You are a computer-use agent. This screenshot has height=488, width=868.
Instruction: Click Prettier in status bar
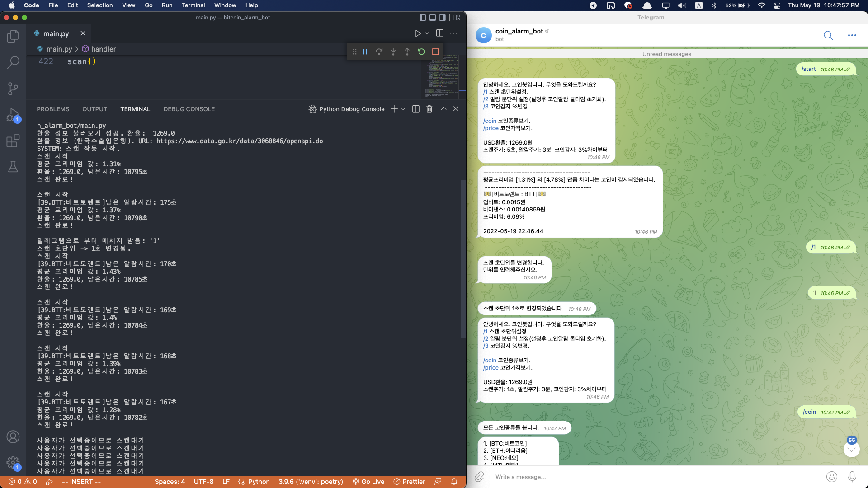[409, 482]
